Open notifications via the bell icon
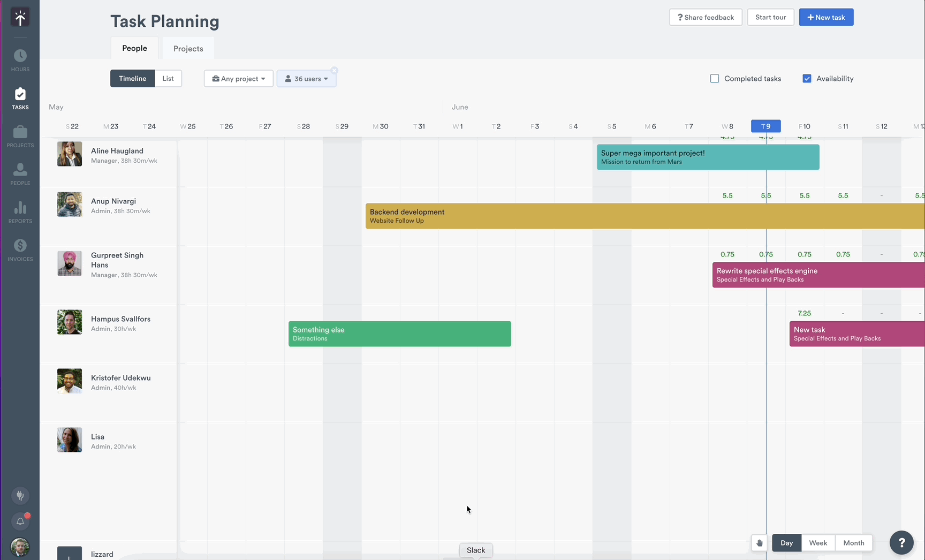 20,521
